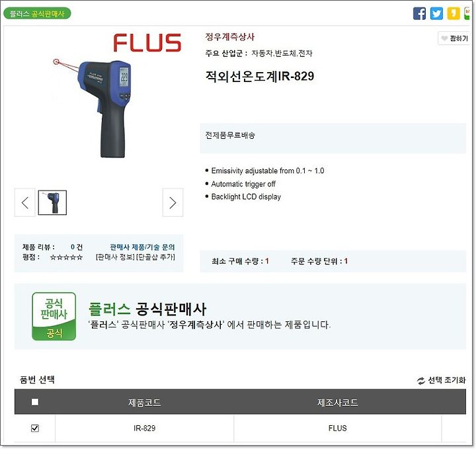The height and width of the screenshot is (449, 476).
Task: Click the 플러스 공식판매사 green badge
Action: (x=37, y=14)
